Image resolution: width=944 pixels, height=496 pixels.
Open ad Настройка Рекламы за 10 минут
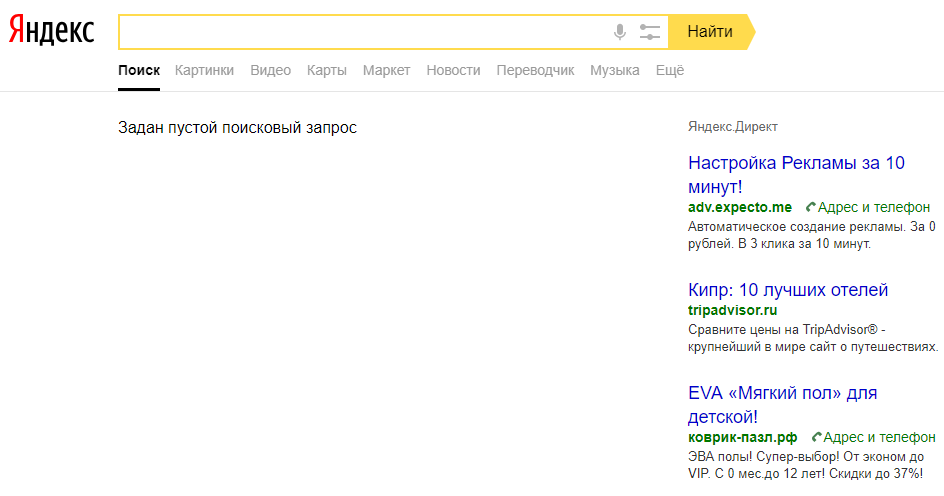(x=796, y=175)
